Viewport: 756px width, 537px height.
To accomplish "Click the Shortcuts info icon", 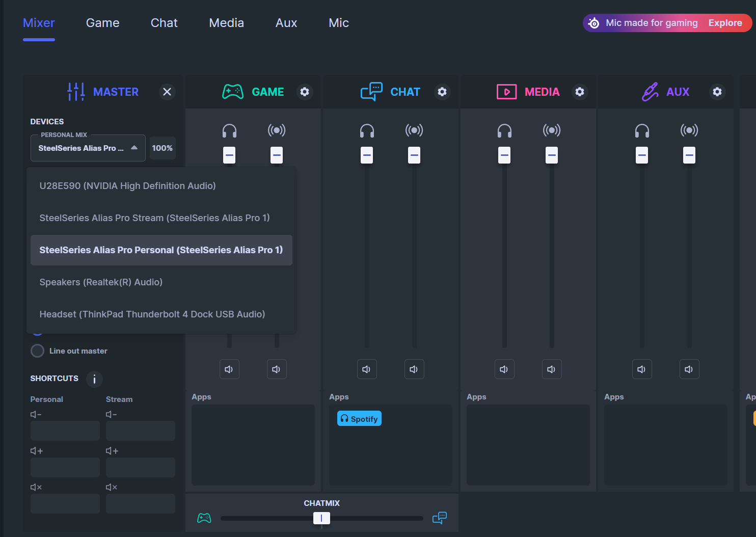I will (x=94, y=379).
